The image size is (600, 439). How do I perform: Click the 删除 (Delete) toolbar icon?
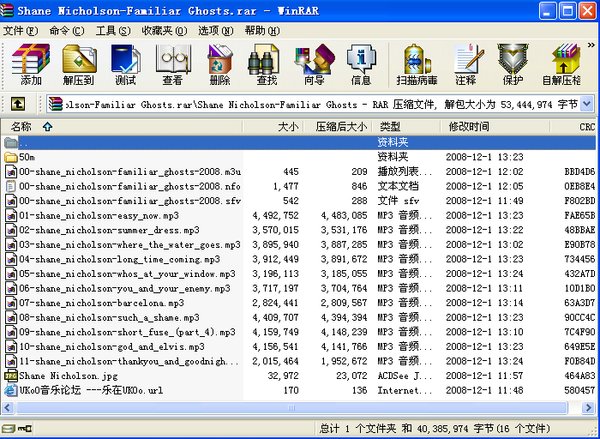(220, 64)
